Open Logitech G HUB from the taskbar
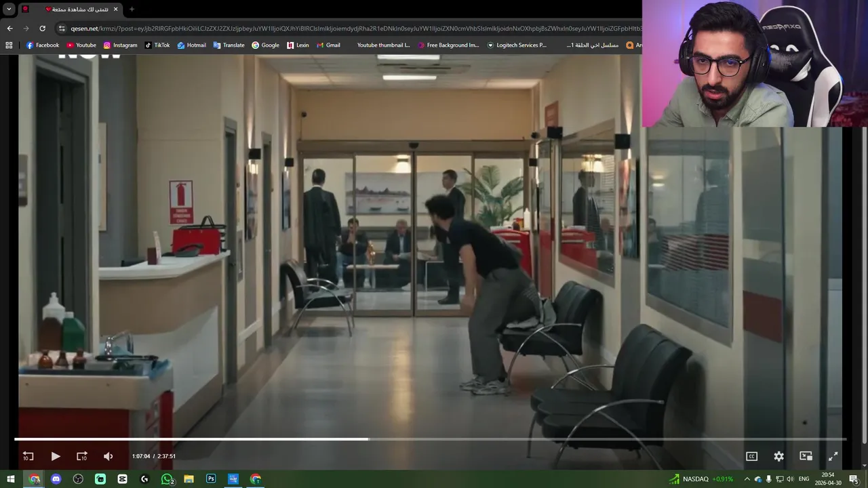 point(144,479)
